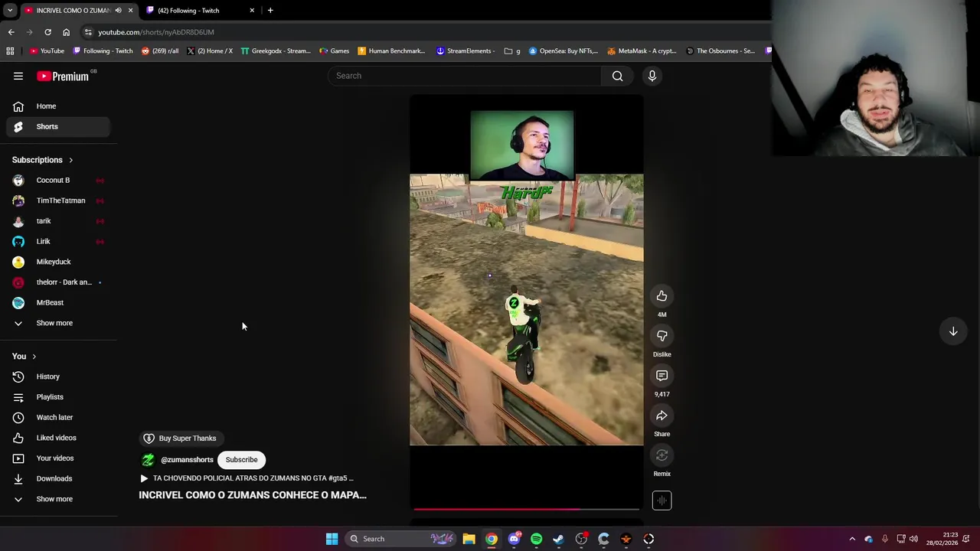Open Steam from the taskbar
Screen dimensions: 980x551
(x=559, y=539)
